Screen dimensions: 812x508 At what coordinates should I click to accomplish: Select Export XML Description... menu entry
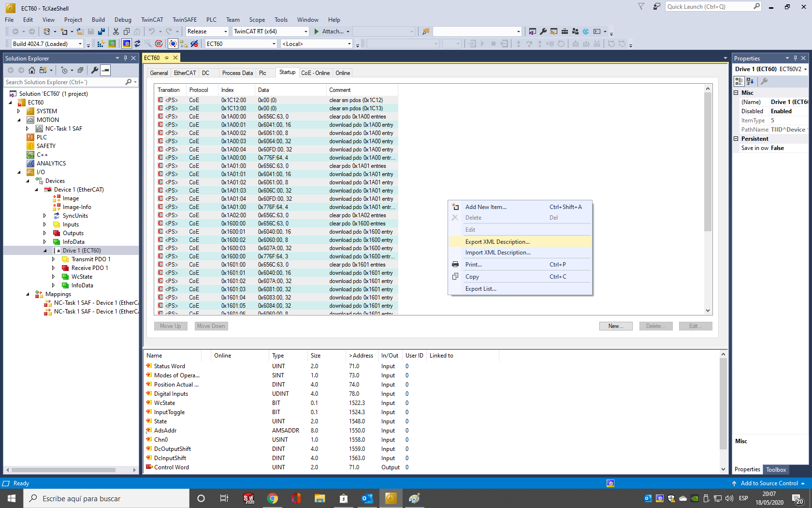coord(520,242)
